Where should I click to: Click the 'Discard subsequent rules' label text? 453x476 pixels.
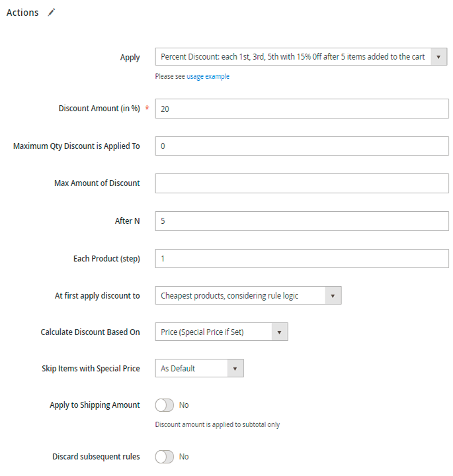tap(96, 457)
